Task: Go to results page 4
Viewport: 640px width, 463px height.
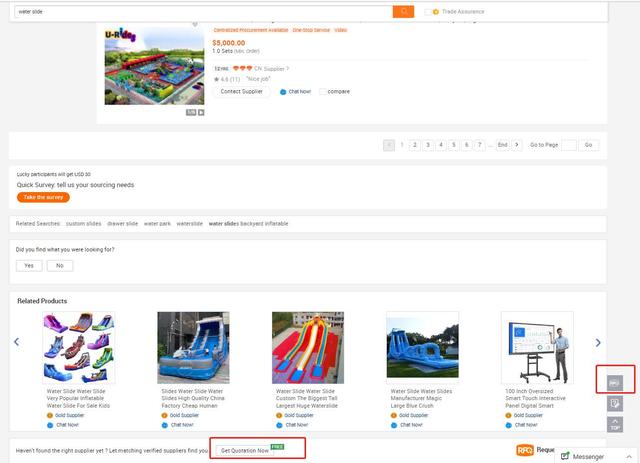Action: (441, 145)
